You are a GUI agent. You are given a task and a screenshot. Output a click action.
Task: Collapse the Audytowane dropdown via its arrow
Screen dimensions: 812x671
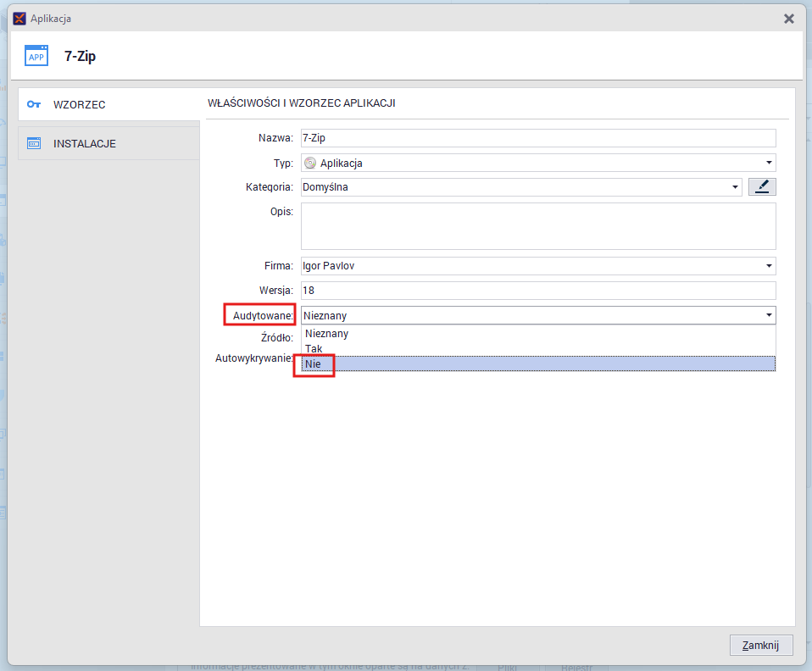pyautogui.click(x=768, y=315)
